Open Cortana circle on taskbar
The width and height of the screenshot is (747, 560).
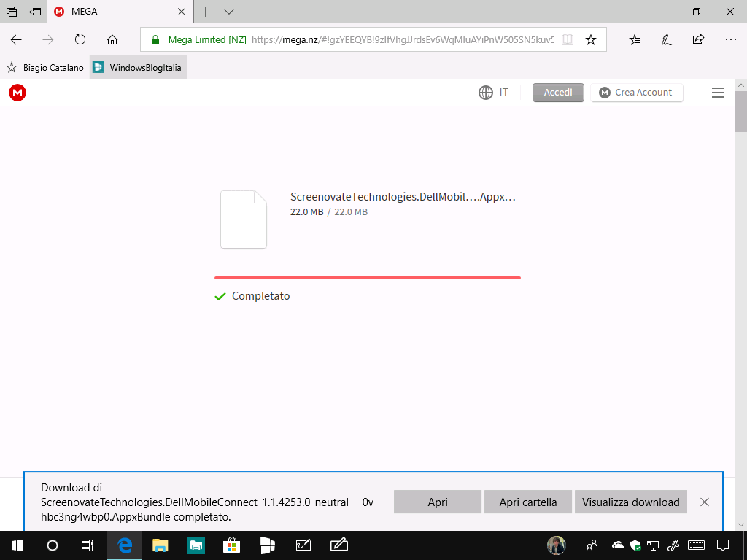53,545
